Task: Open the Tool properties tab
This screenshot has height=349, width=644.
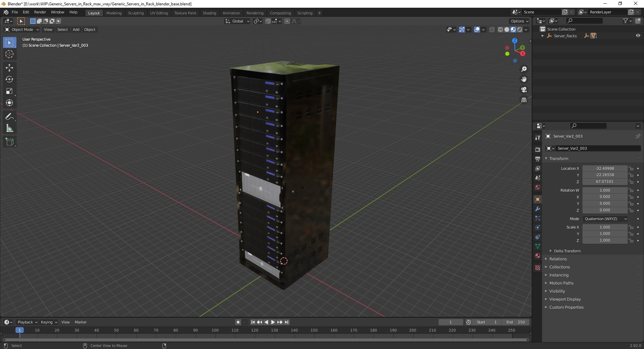Action: point(538,138)
